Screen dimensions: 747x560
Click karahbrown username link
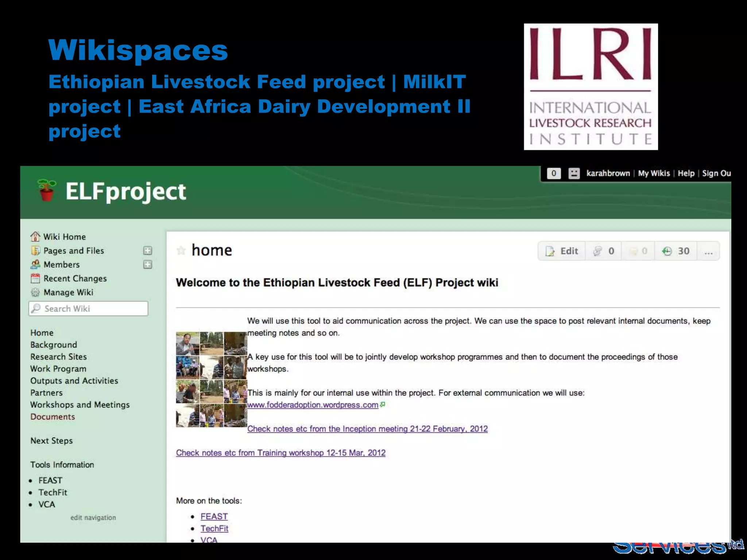click(x=608, y=173)
